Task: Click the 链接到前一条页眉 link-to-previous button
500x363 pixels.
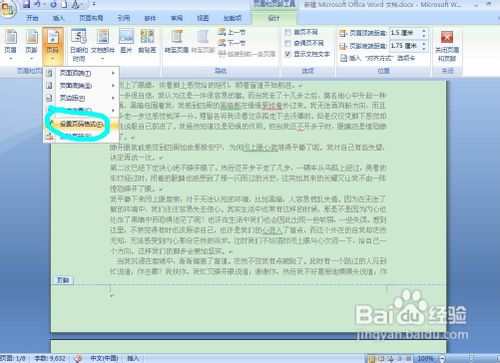Action: tap(247, 54)
